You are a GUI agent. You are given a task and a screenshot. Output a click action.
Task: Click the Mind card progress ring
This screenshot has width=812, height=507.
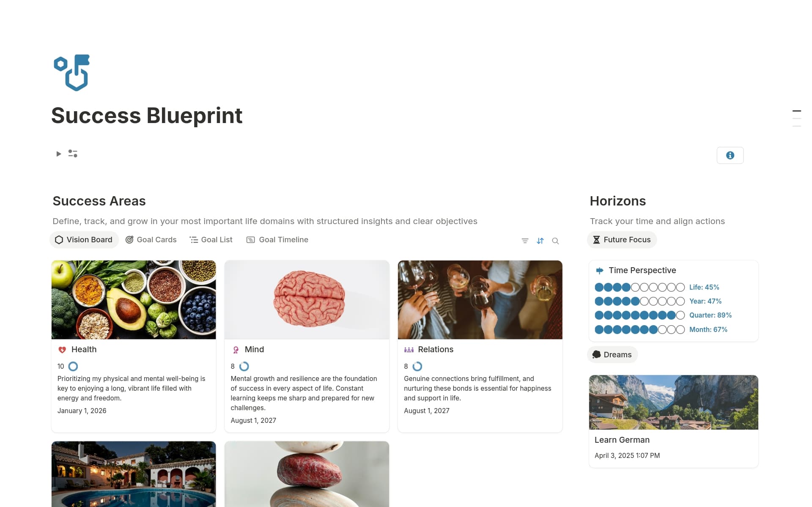[244, 366]
